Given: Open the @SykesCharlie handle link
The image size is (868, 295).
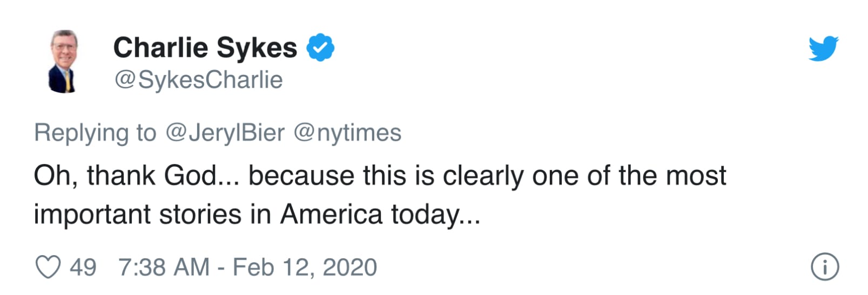Looking at the screenshot, I should [x=198, y=80].
